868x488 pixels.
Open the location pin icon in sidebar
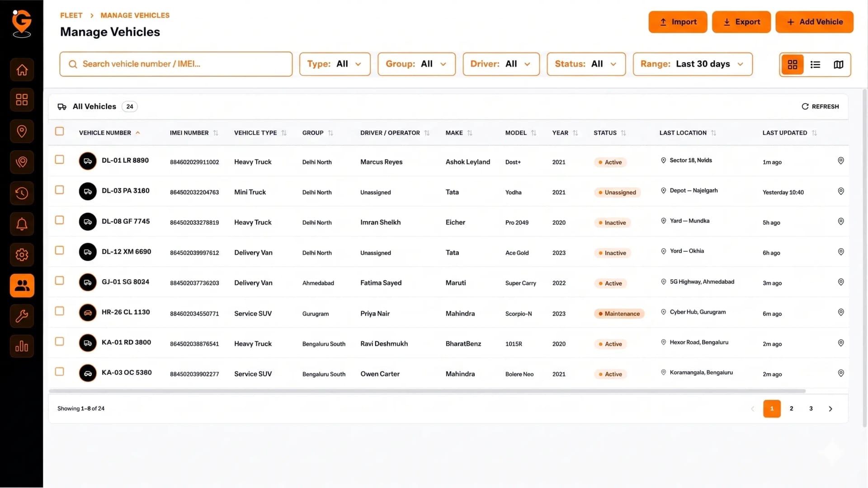pyautogui.click(x=22, y=131)
